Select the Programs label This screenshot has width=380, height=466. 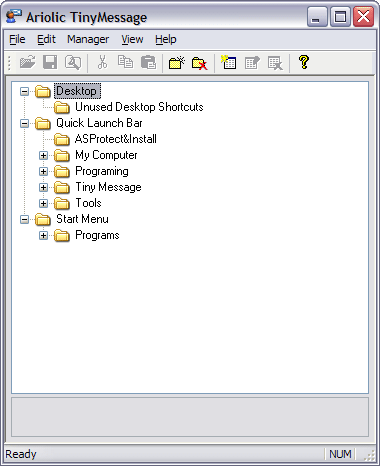(x=97, y=235)
